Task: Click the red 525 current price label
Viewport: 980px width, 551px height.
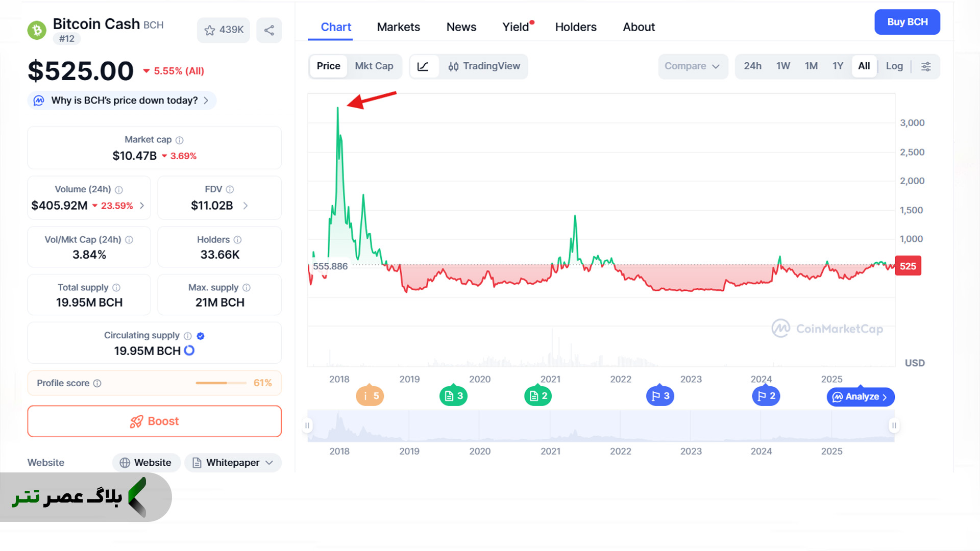Action: tap(908, 266)
